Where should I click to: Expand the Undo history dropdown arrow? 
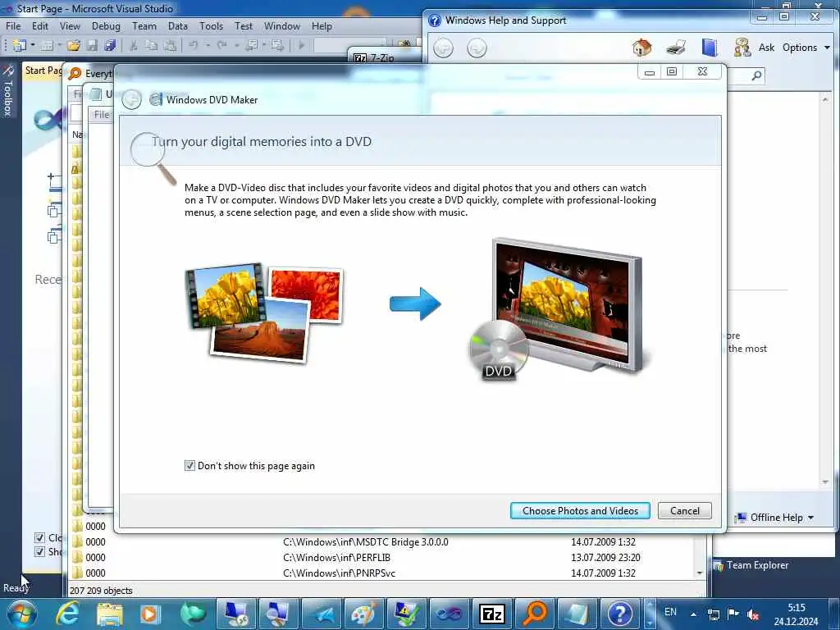208,46
